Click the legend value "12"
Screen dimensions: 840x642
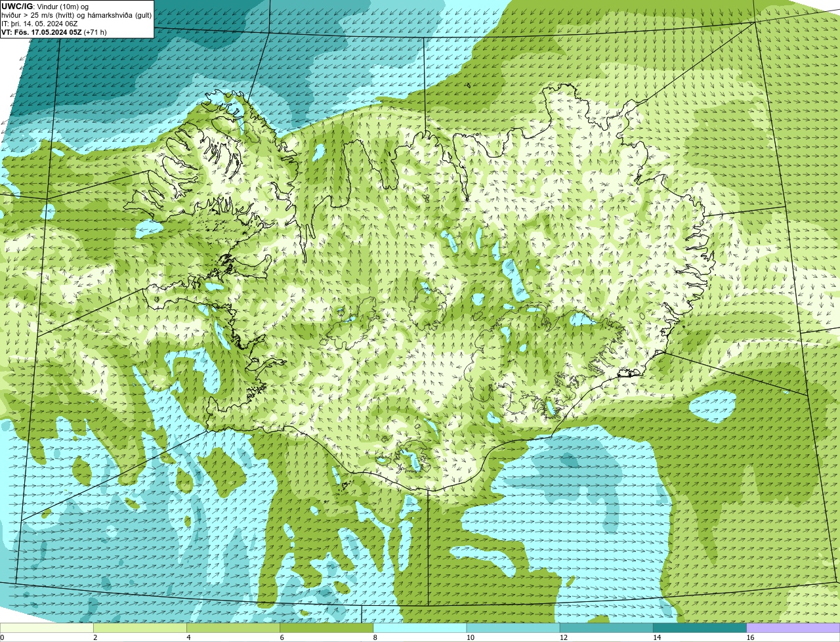click(563, 637)
